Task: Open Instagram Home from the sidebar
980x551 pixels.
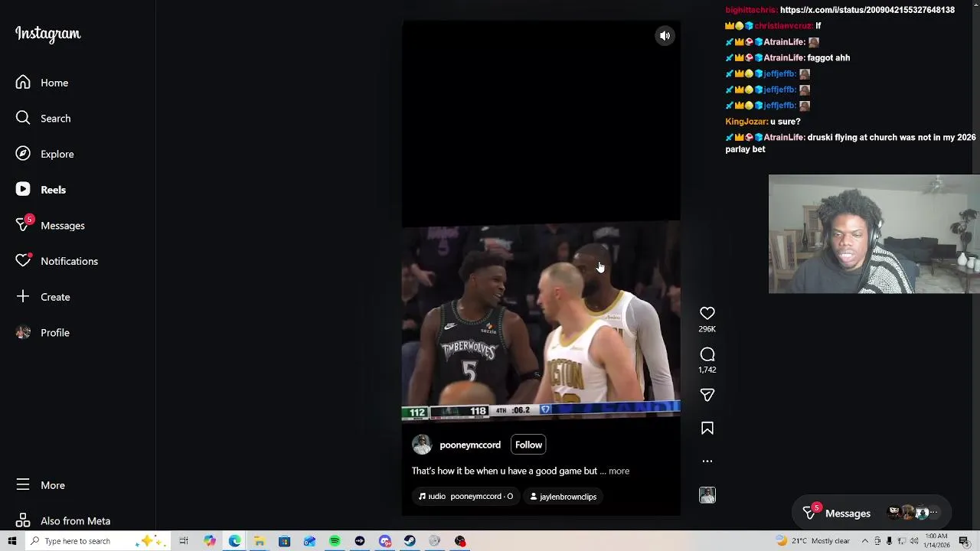Action: (x=42, y=83)
